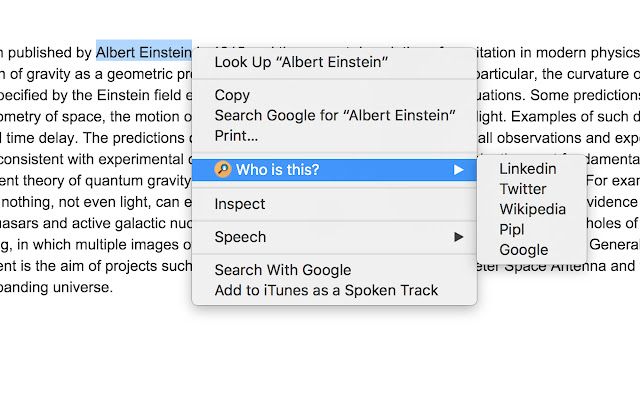
Task: Click the last paragraph line "panding universe."
Action: pos(56,286)
